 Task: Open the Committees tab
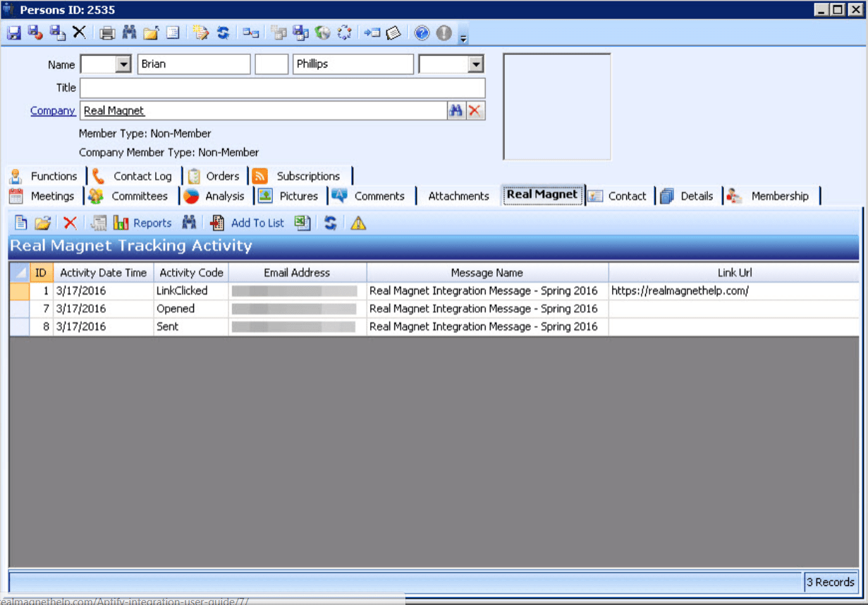tap(131, 196)
